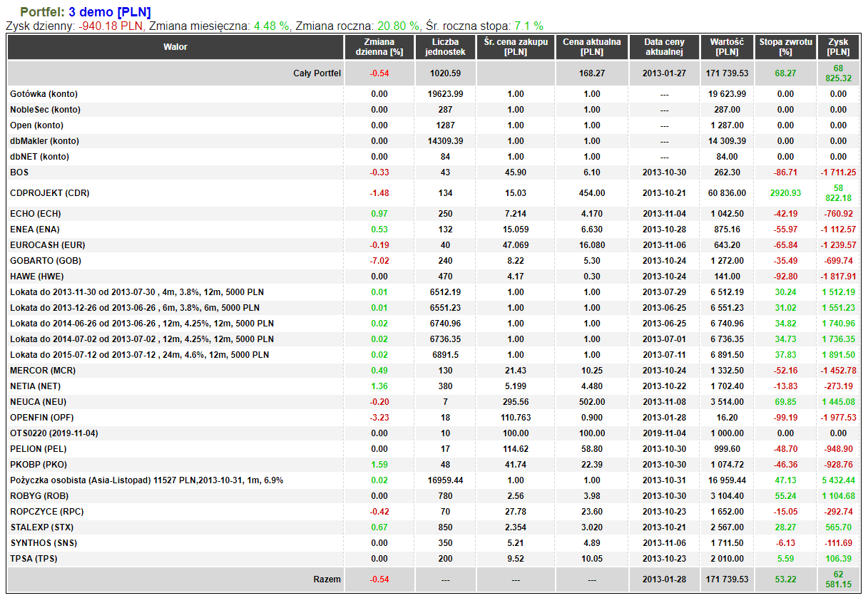Click the NEUCA current price 502.00
This screenshot has width=868, height=598.
click(592, 402)
